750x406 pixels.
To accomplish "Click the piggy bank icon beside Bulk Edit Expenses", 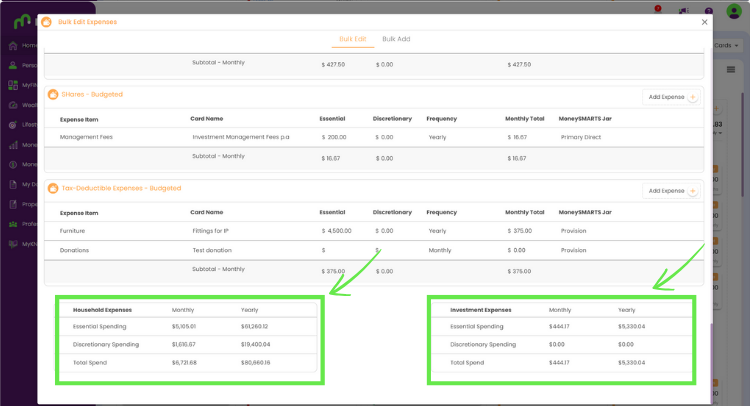I will click(x=46, y=22).
